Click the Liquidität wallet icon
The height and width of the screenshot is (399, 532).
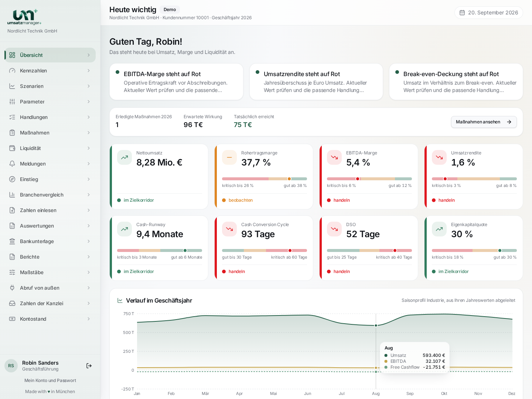click(12, 148)
